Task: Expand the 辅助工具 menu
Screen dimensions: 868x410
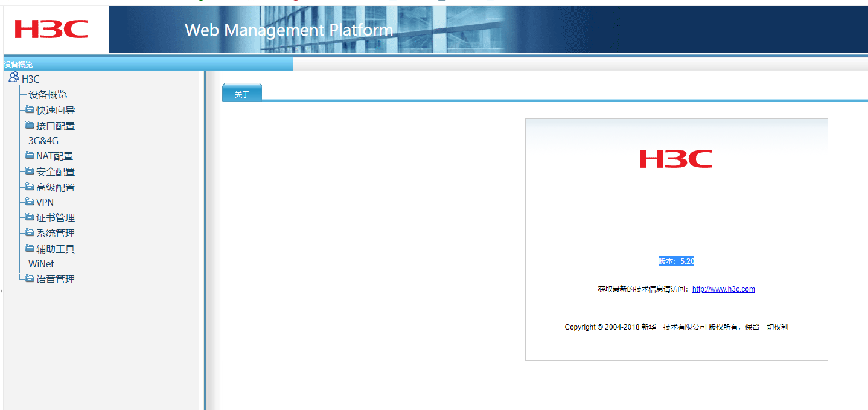Action: click(x=56, y=249)
